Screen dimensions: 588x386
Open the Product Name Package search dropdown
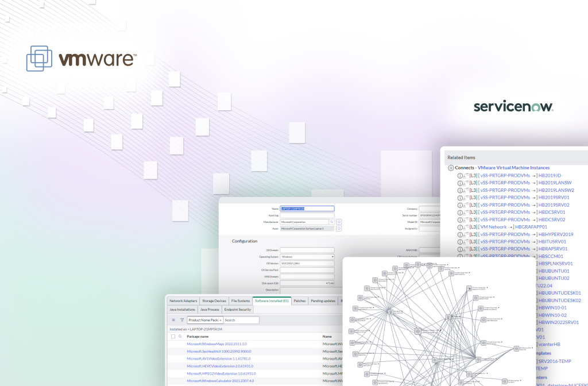click(204, 320)
